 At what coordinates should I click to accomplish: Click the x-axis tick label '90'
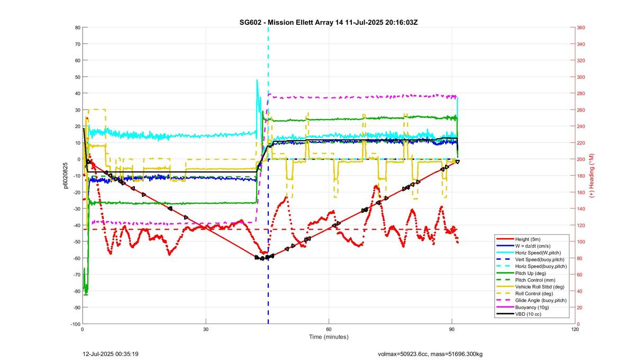(452, 329)
